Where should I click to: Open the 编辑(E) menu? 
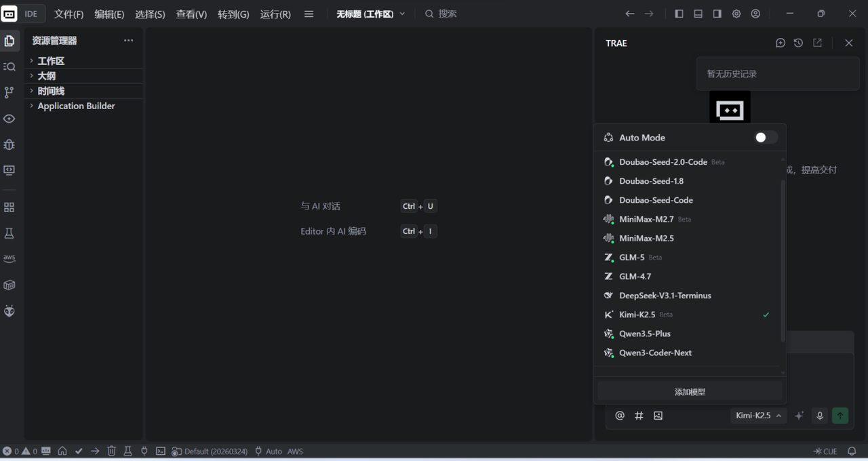point(109,14)
